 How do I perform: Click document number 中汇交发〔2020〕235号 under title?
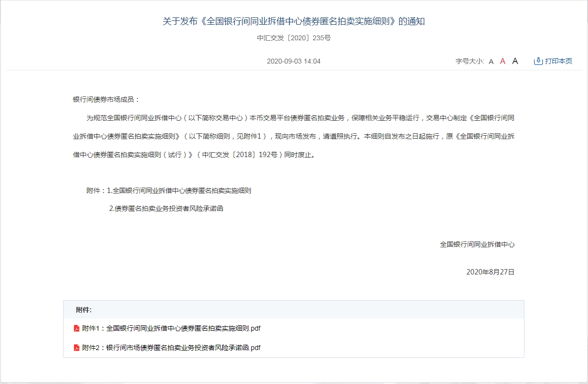(x=294, y=38)
